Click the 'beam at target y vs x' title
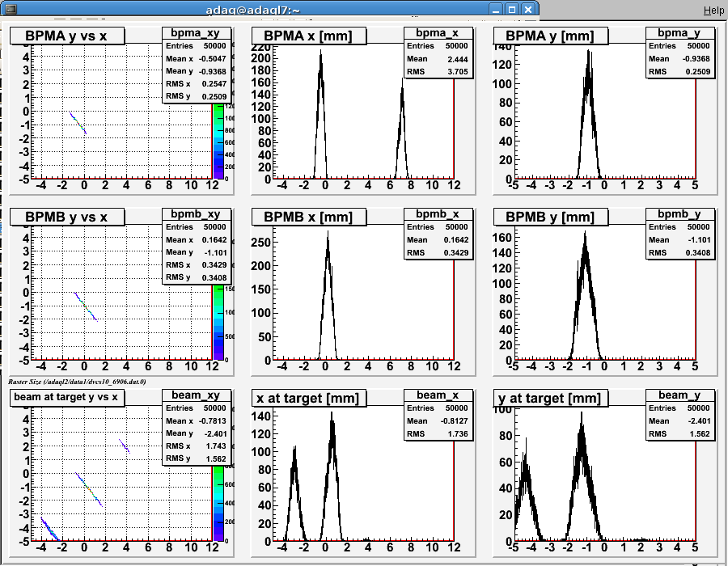728x566 pixels. click(67, 397)
